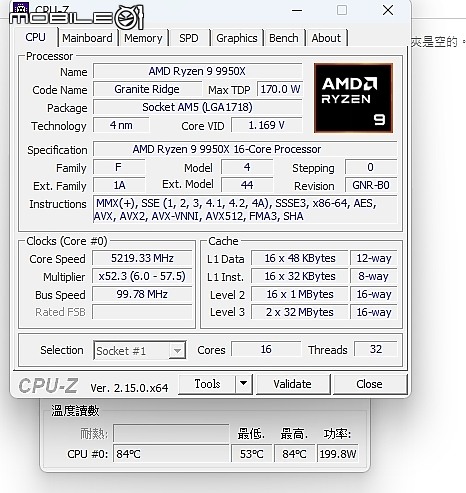Viewport: 466px width, 493px height.
Task: Click the 最高 84°C value in background window
Action: coord(294,454)
